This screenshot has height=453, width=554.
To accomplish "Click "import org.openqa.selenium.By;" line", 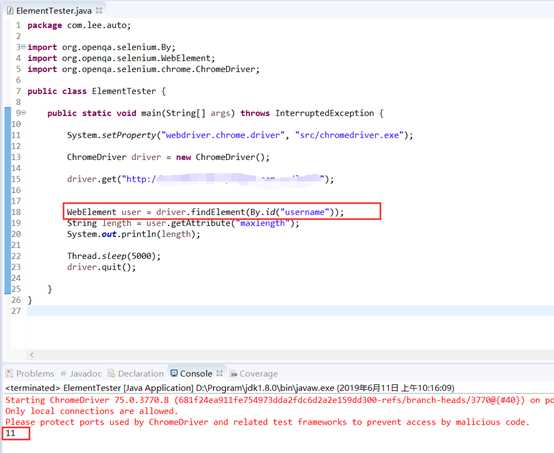I will point(101,47).
